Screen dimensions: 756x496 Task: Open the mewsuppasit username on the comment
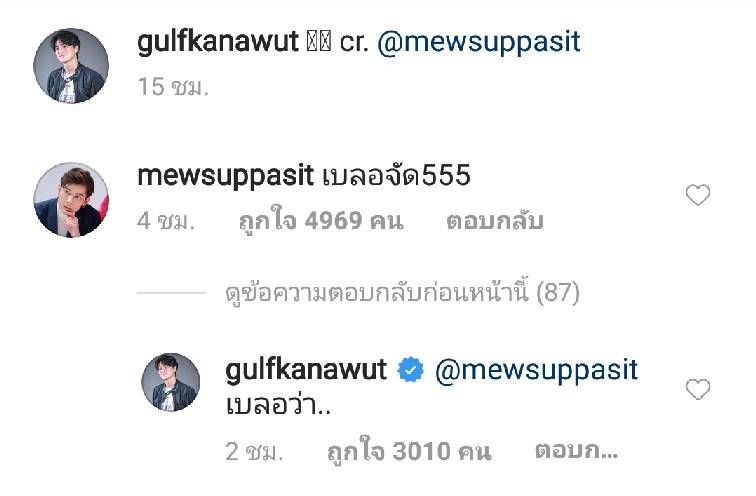(x=226, y=176)
